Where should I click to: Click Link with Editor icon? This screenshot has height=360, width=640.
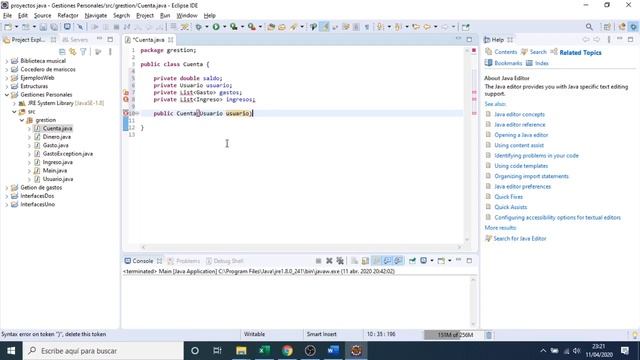pyautogui.click(x=73, y=52)
